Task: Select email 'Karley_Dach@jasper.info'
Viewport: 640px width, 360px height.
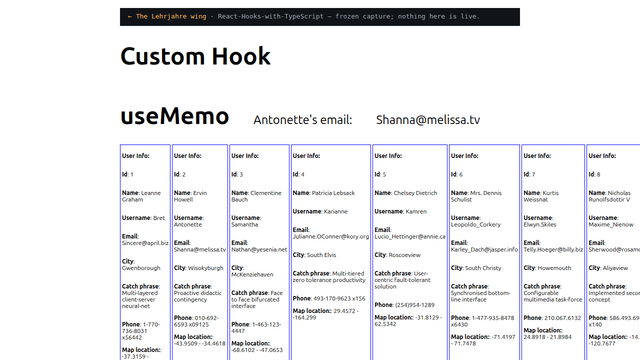Action: 484,249
